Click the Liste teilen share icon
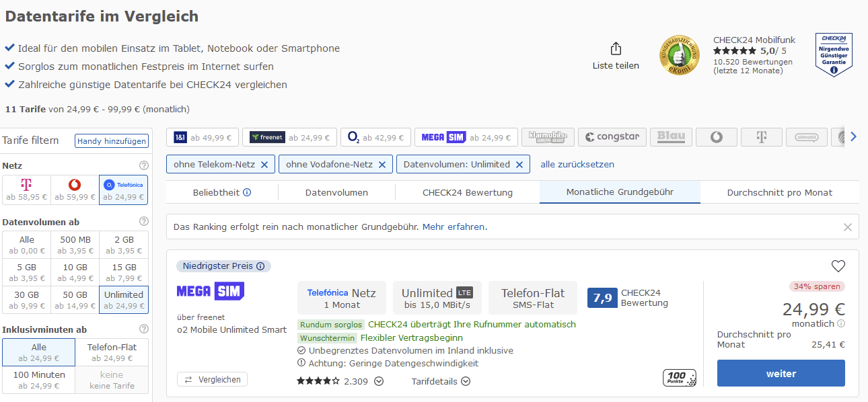This screenshot has height=402, width=868. click(616, 49)
